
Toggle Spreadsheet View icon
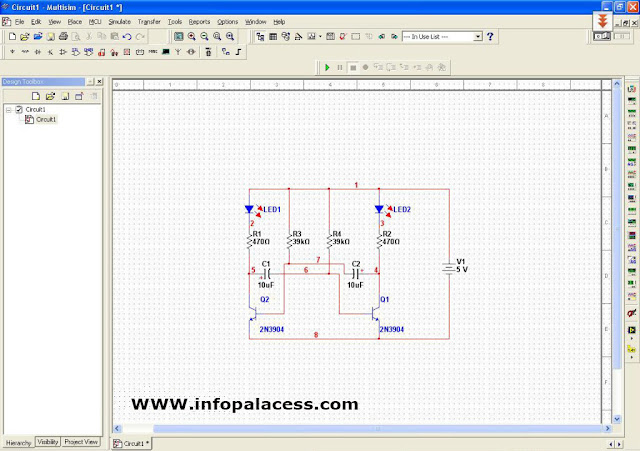click(273, 37)
